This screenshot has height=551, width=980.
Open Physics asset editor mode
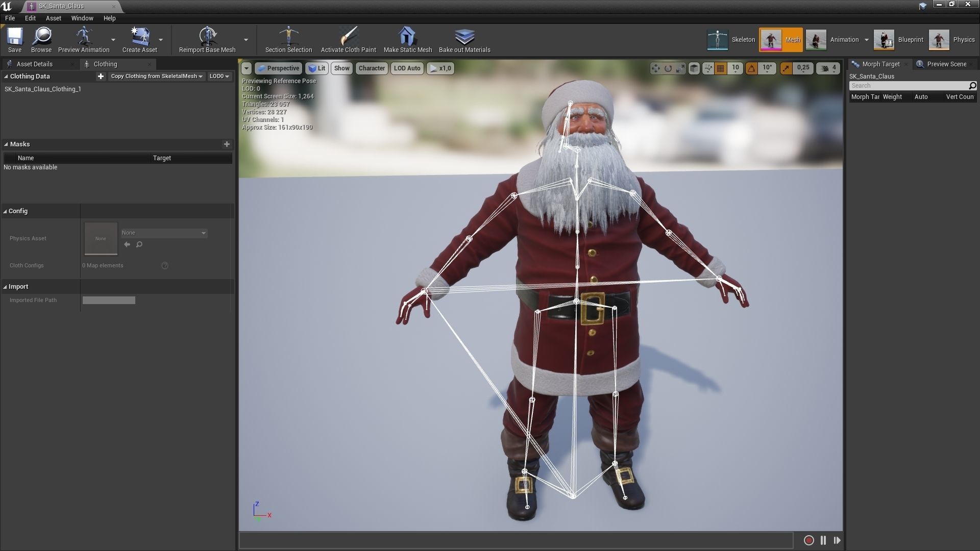click(952, 40)
